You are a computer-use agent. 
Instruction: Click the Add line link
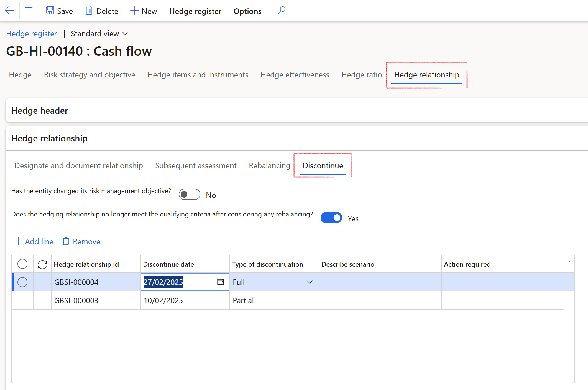tap(39, 241)
